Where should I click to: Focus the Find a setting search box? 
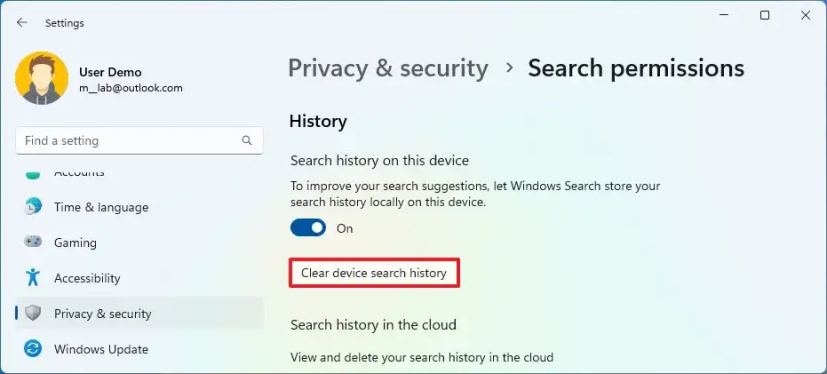coord(139,141)
